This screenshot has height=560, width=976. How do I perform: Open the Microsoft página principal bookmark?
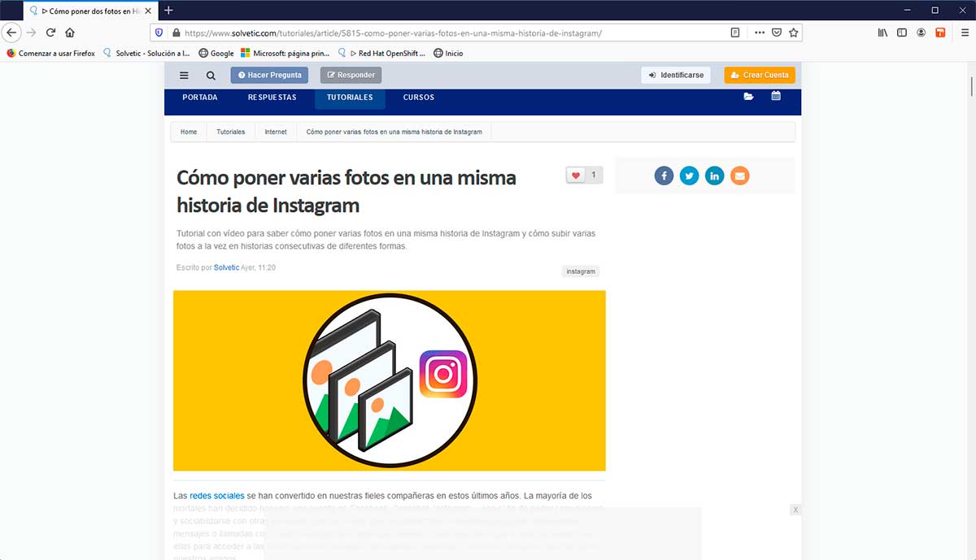coord(285,54)
